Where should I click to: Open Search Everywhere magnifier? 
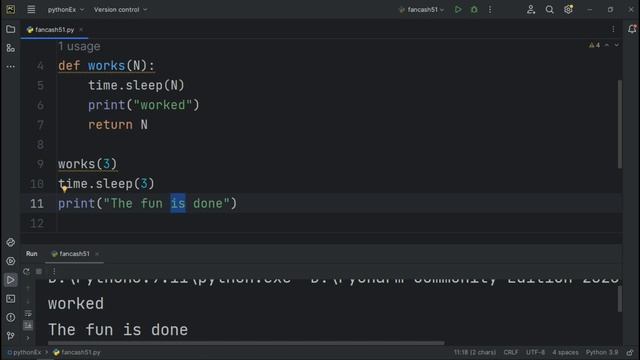[549, 9]
